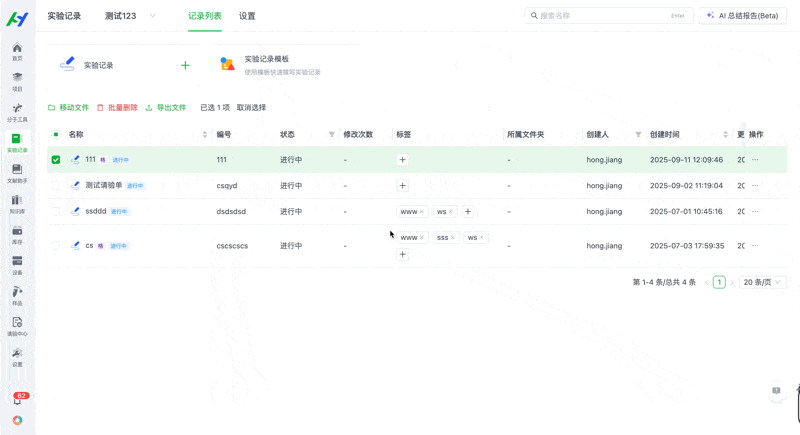Click the creation time 2025-09-11 12:09:46

686,160
